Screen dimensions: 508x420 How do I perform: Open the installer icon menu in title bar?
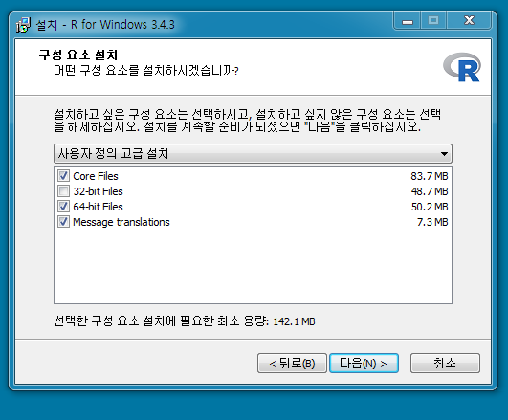pyautogui.click(x=23, y=25)
